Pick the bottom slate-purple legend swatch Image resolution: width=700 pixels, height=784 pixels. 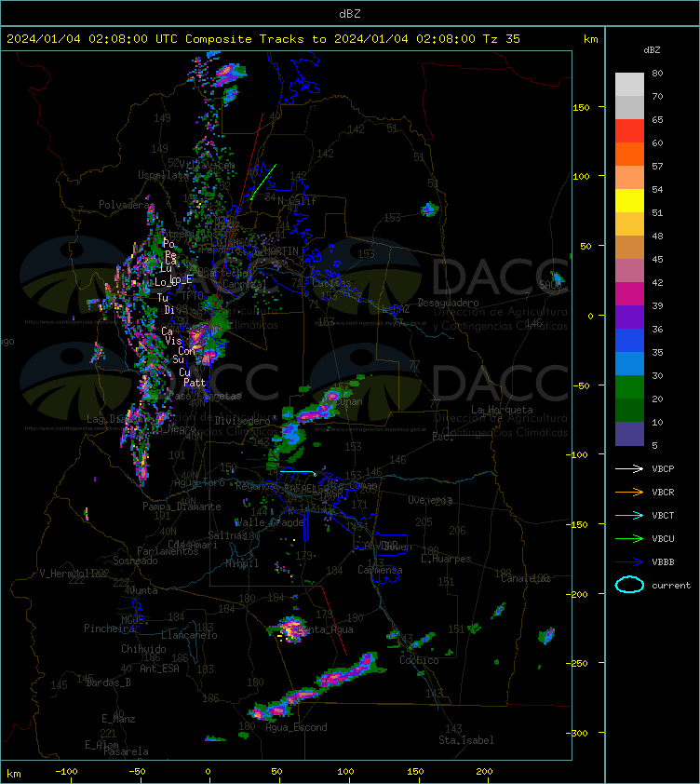point(629,434)
